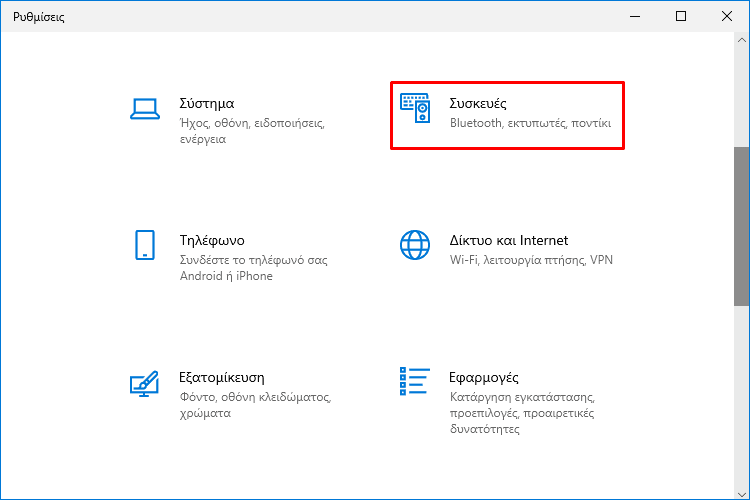Minimize the Ρυθμίσεις window
Screen dimensions: 750x500
[x=635, y=16]
